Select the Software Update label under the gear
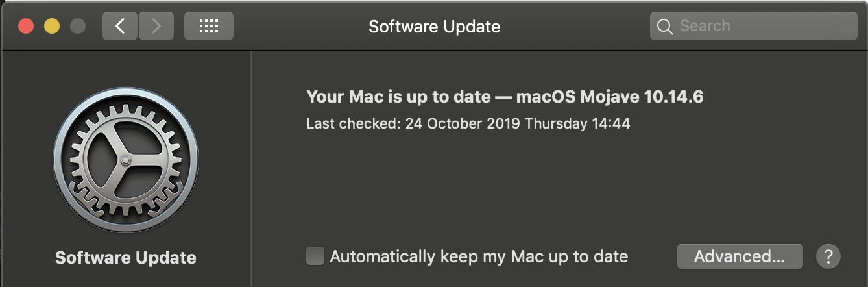Image resolution: width=868 pixels, height=287 pixels. point(126,257)
